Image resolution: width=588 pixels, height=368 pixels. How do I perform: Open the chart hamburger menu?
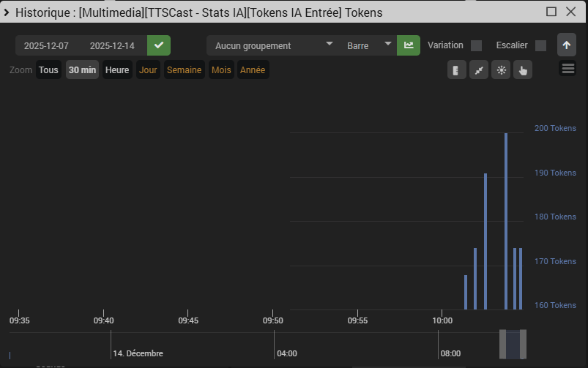pos(567,69)
